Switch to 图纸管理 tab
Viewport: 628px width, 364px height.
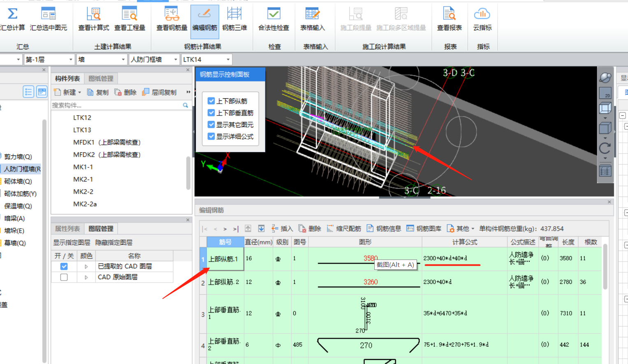point(101,79)
